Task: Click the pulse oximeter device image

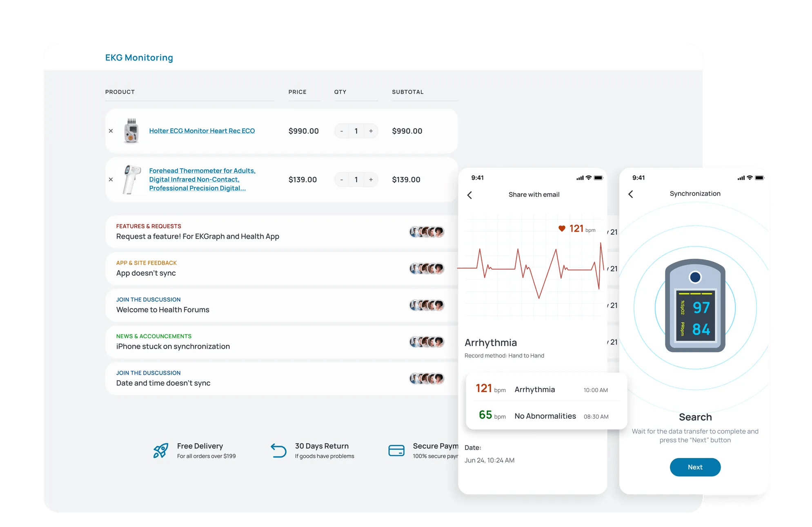Action: [x=695, y=306]
